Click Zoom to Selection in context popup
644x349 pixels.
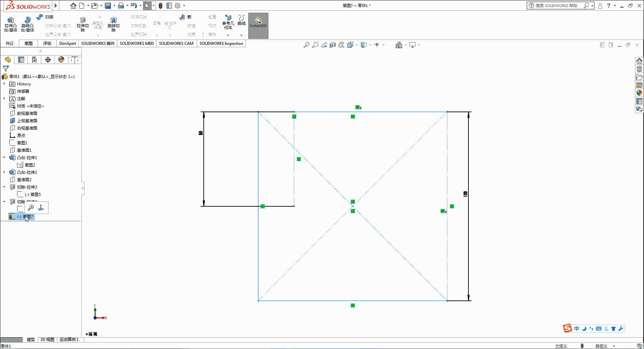(31, 208)
